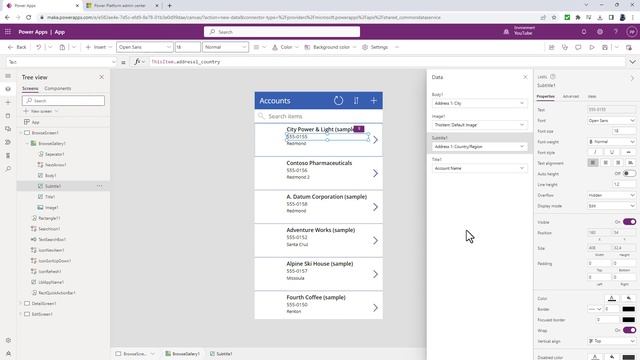Click the Color button in command bar
The width and height of the screenshot is (640, 360).
click(285, 47)
